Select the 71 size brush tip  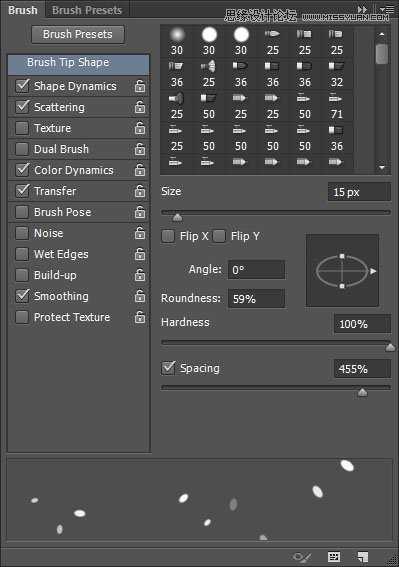[x=336, y=106]
